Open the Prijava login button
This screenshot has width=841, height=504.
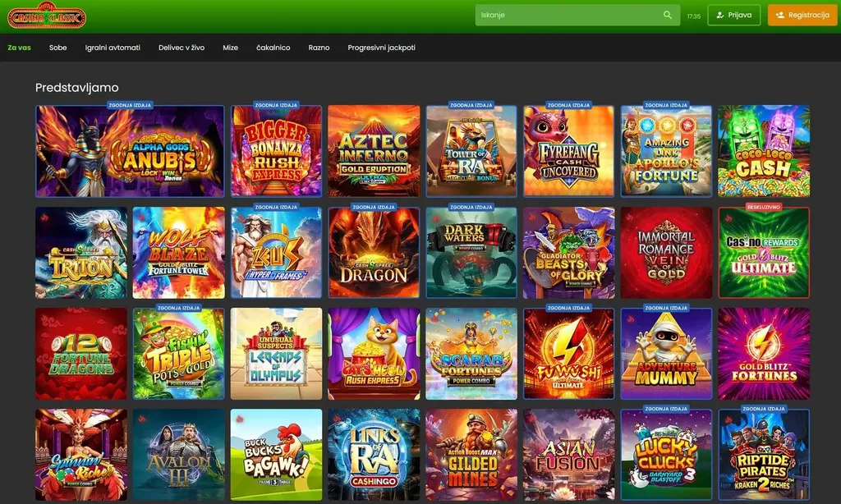pyautogui.click(x=733, y=15)
